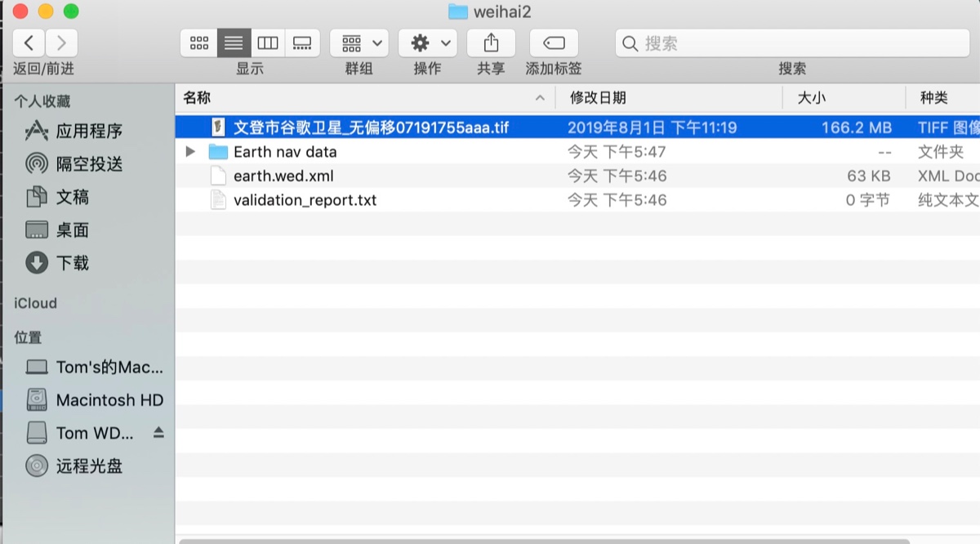This screenshot has width=980, height=544.
Task: Open the share button menu
Action: pos(491,43)
